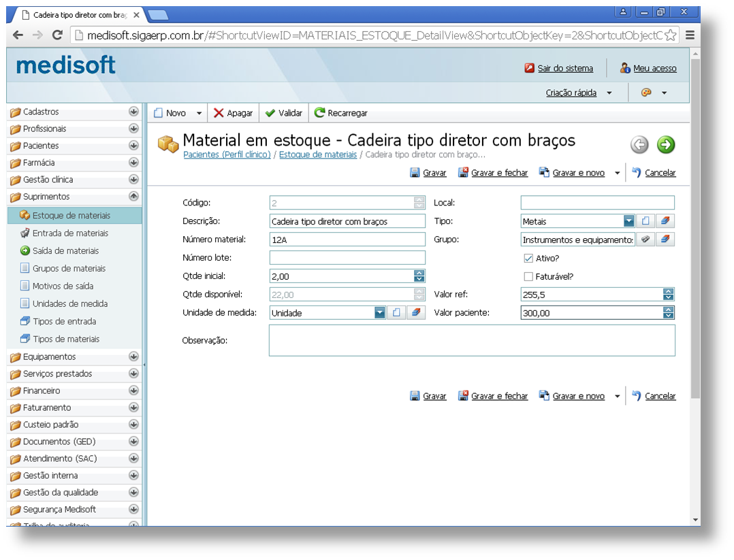This screenshot has width=734, height=560.
Task: Open the Chrome hamburger menu
Action: [x=690, y=35]
